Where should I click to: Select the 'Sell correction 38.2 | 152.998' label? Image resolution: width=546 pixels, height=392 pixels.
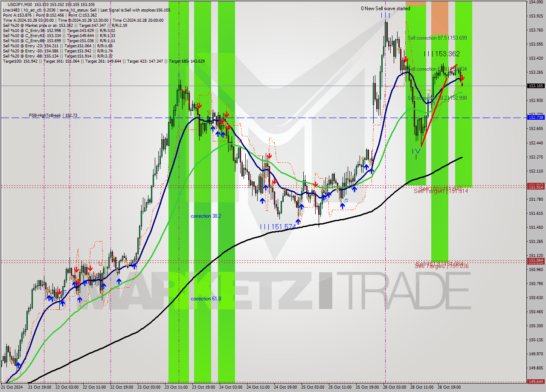pyautogui.click(x=437, y=98)
